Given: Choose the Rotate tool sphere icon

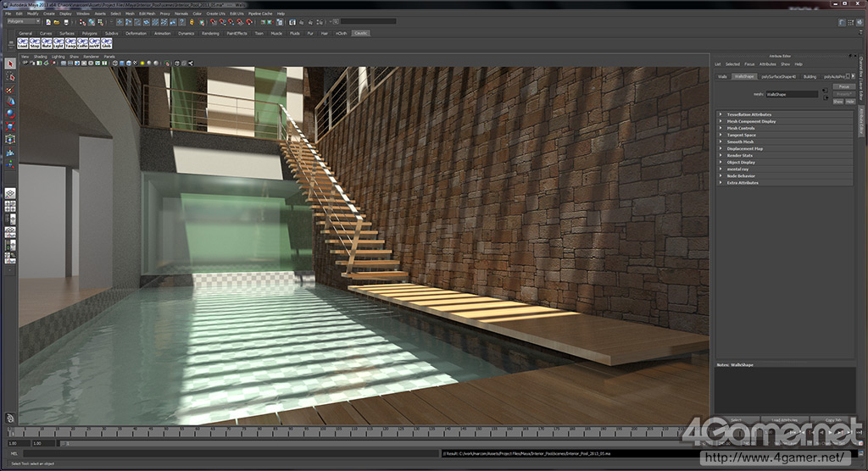Looking at the screenshot, I should [10, 114].
